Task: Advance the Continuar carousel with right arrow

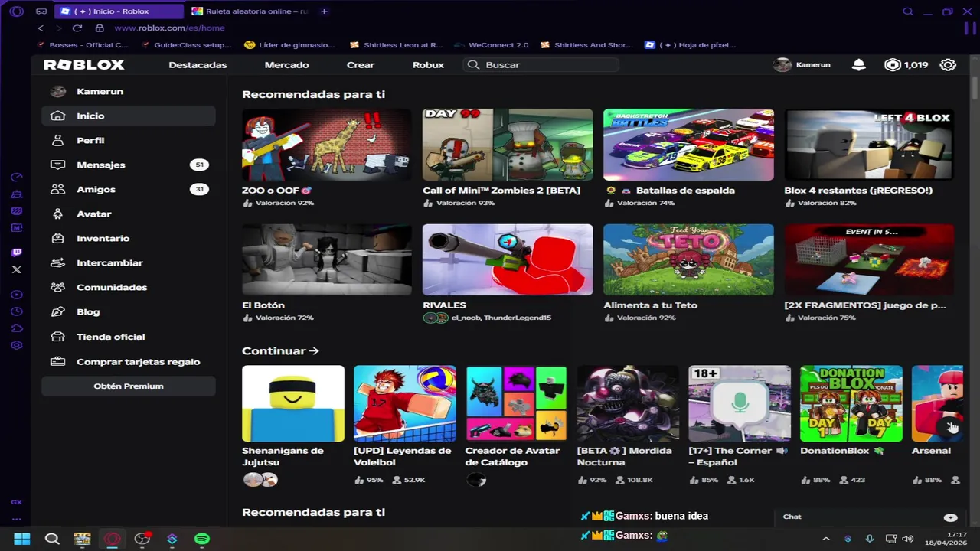Action: (x=951, y=427)
